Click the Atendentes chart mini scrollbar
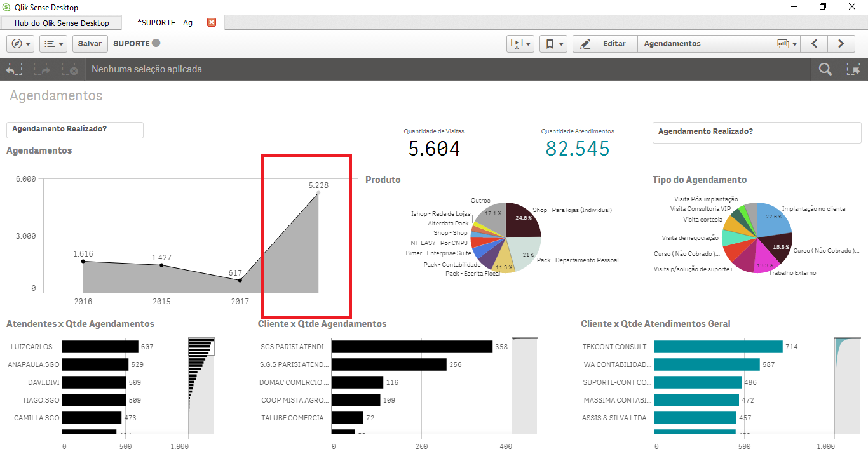This screenshot has width=868, height=461. (x=201, y=386)
